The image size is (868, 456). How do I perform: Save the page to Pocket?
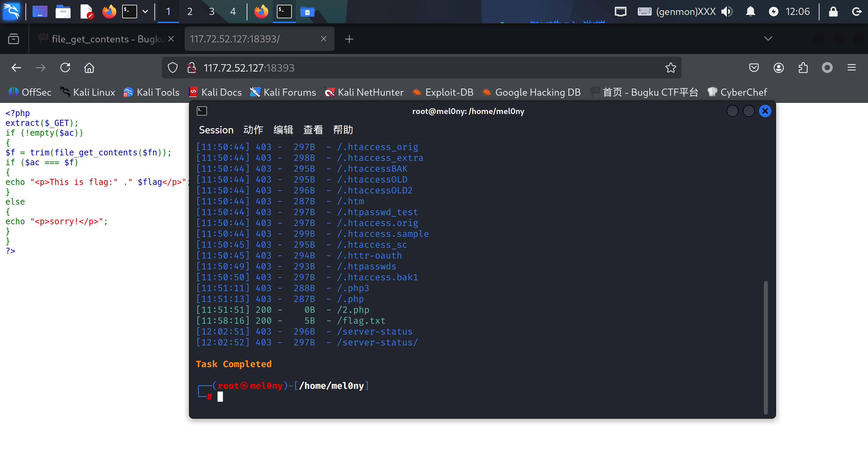754,68
